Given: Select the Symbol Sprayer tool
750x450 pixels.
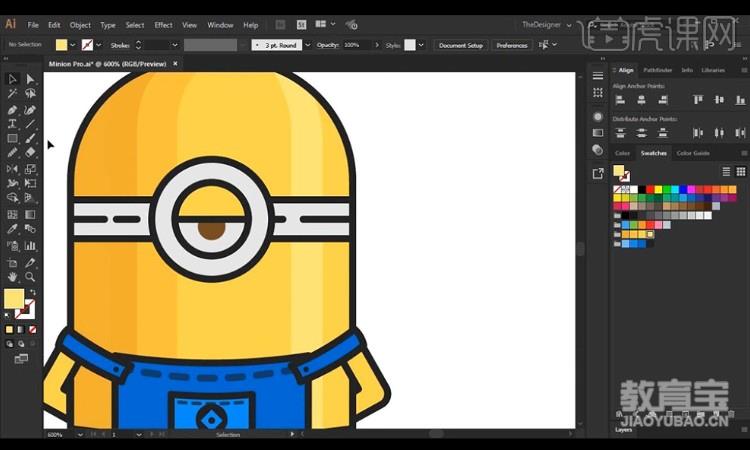Looking at the screenshot, I should click(12, 246).
